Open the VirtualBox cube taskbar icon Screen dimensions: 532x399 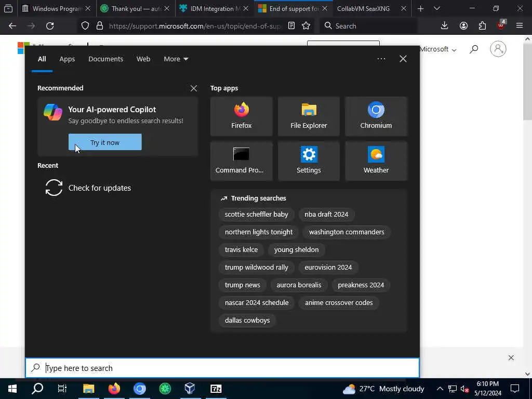pyautogui.click(x=190, y=389)
